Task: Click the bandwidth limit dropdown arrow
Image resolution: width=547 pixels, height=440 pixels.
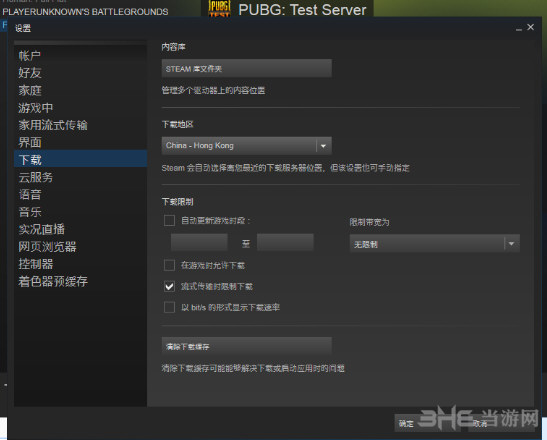Action: click(511, 244)
